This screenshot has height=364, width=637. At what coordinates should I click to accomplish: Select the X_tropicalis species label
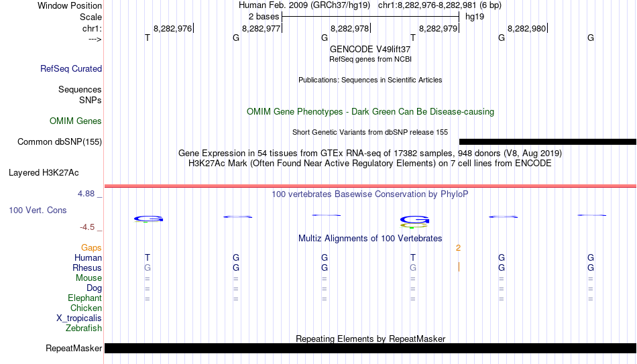79,318
